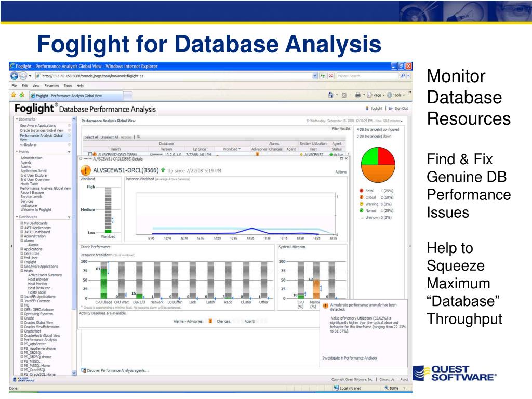
Task: Open the File menu
Action: point(14,86)
